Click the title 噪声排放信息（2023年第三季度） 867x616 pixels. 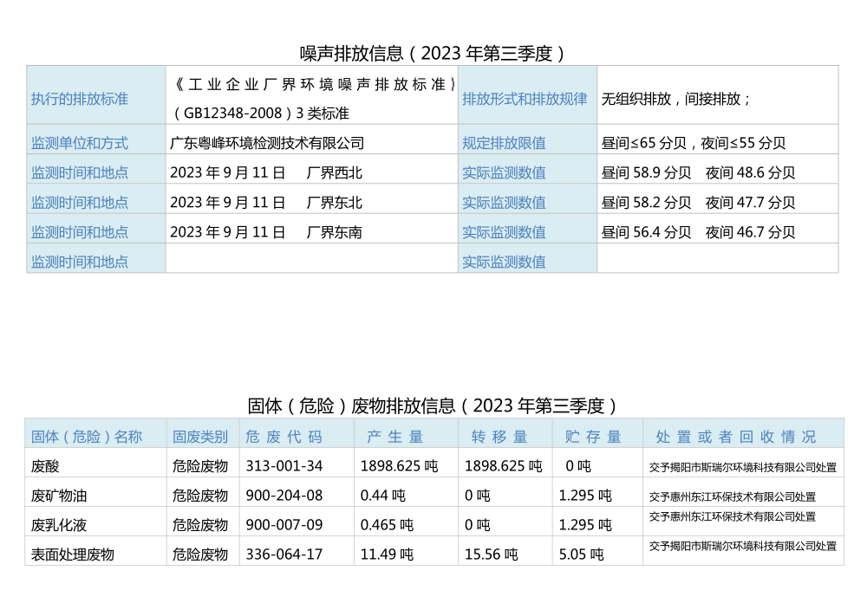click(x=433, y=54)
